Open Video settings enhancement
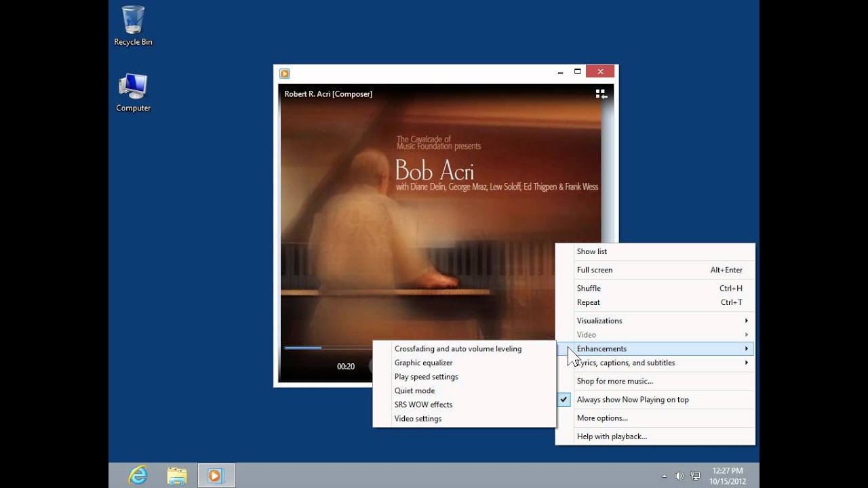The image size is (868, 488). pyautogui.click(x=465, y=418)
